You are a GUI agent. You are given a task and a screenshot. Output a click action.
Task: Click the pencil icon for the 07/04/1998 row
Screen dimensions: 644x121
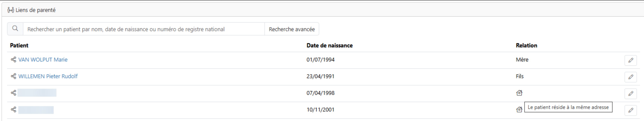pyautogui.click(x=630, y=94)
